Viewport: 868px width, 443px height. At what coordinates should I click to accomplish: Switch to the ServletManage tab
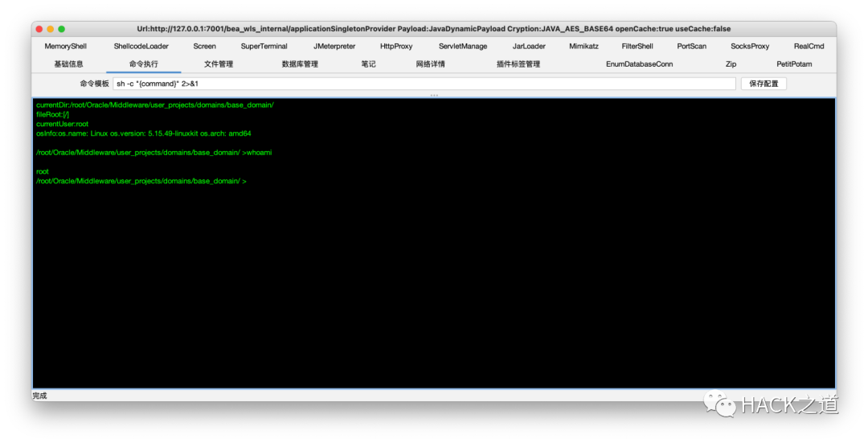coord(463,47)
